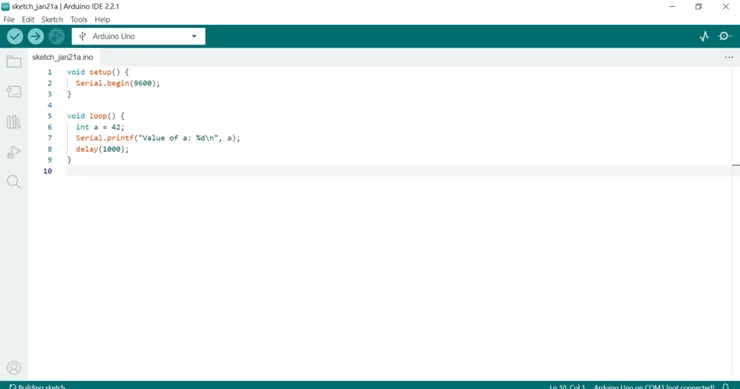Open the tab options ellipsis menu

729,57
